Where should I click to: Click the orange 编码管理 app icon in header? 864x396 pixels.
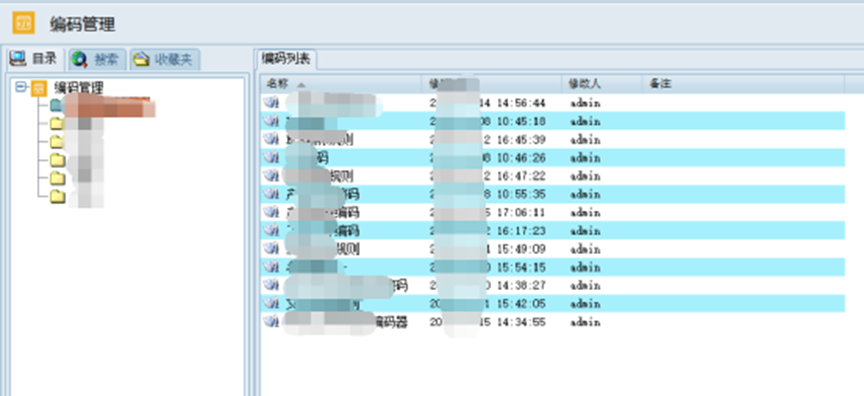pyautogui.click(x=24, y=24)
